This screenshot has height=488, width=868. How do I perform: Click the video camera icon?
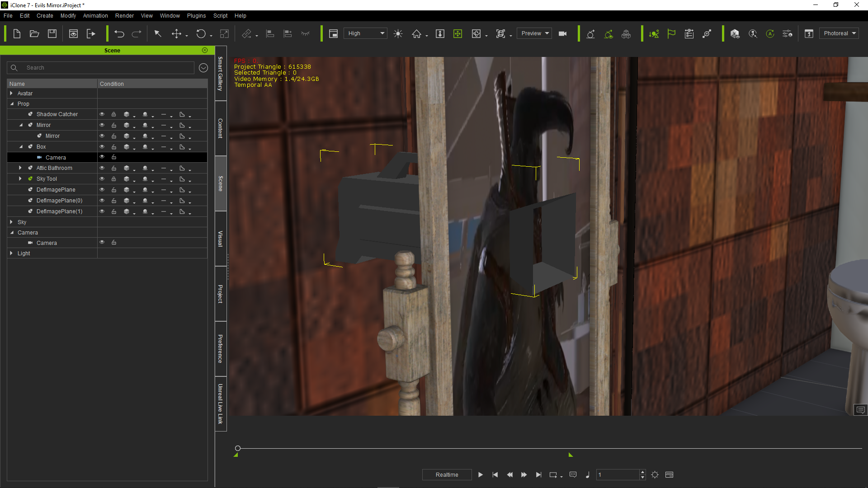tap(563, 33)
